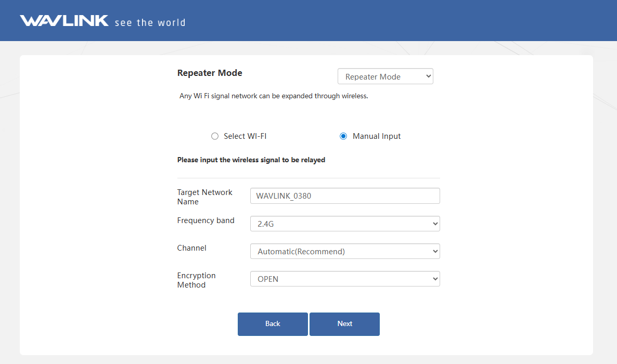The height and width of the screenshot is (364, 617).
Task: Click the 'Repeater Mode' heading text
Action: [x=210, y=73]
